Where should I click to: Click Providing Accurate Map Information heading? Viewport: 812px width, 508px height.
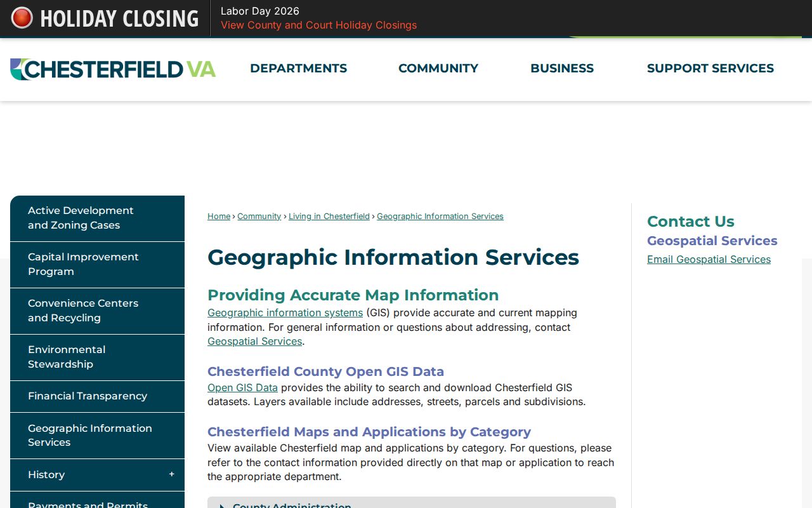pyautogui.click(x=353, y=295)
